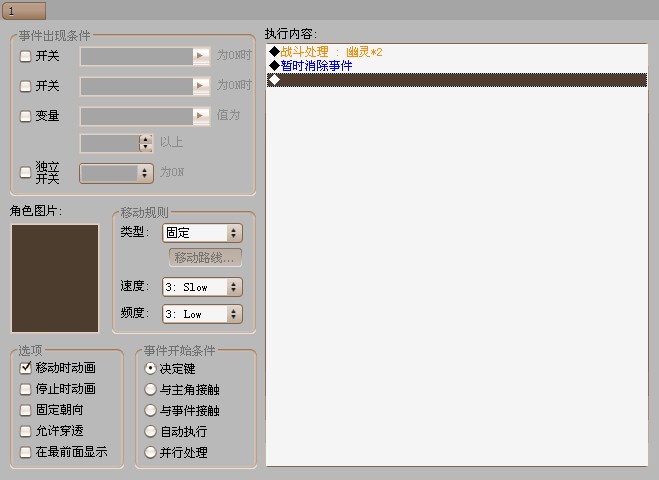Select the empty highlighted command row
The image size is (659, 480).
pyautogui.click(x=457, y=80)
